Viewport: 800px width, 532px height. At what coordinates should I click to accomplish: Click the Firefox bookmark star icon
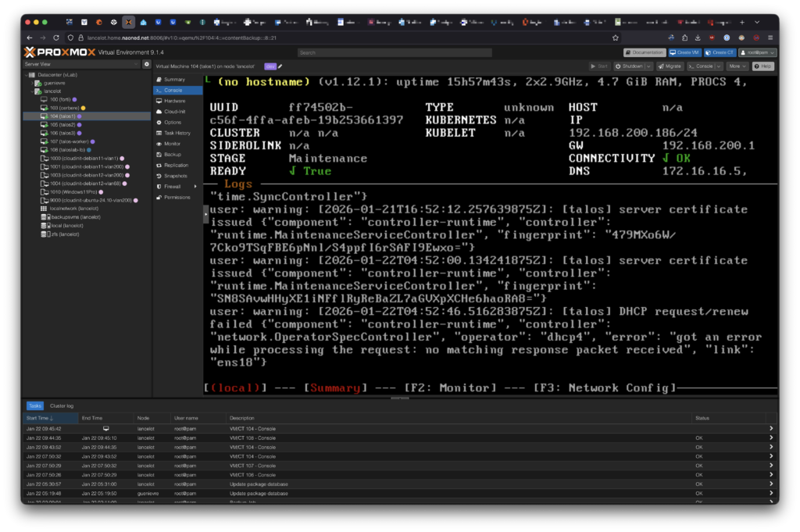615,37
